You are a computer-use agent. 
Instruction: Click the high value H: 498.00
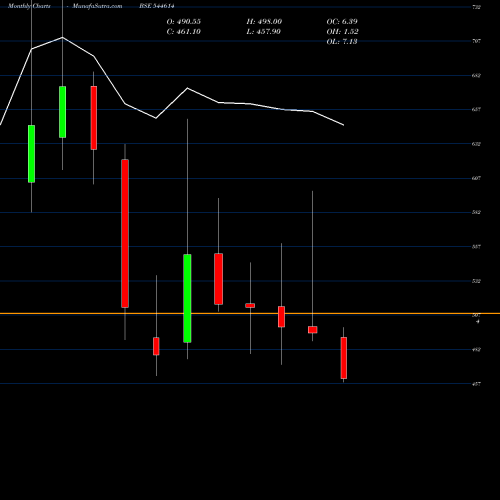click(264, 22)
